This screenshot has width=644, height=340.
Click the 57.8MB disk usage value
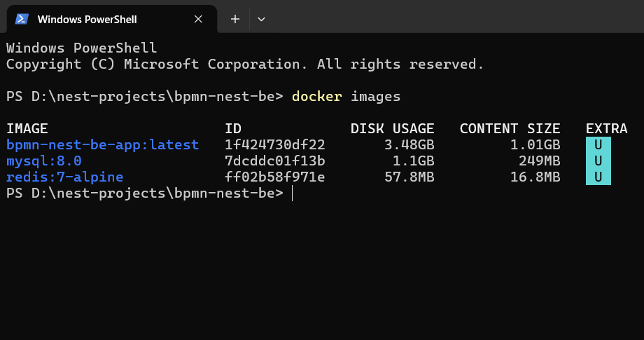(409, 177)
